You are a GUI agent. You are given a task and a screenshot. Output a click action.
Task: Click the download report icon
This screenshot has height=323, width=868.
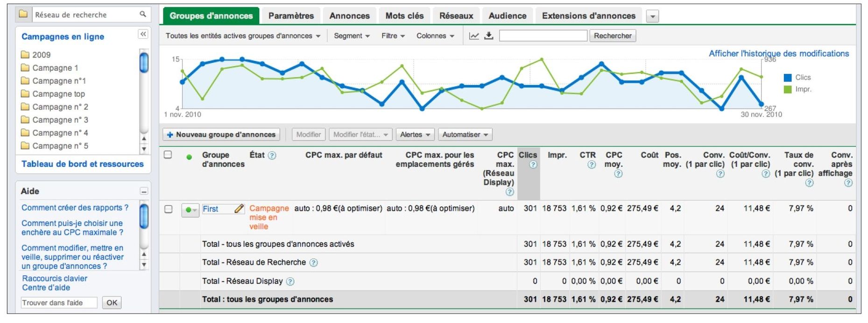click(489, 36)
